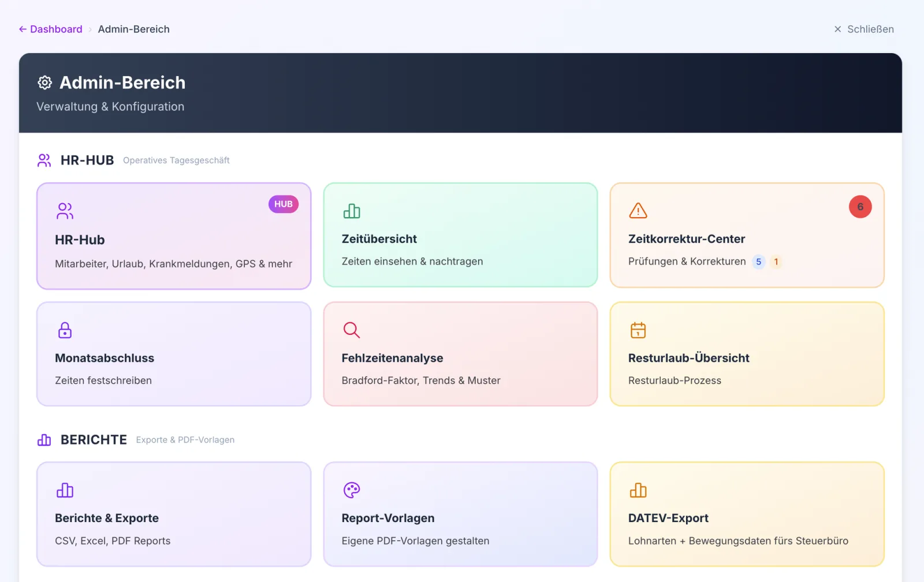This screenshot has height=582, width=924.
Task: Click the chart icon next to BERICHTE section title
Action: (x=44, y=440)
